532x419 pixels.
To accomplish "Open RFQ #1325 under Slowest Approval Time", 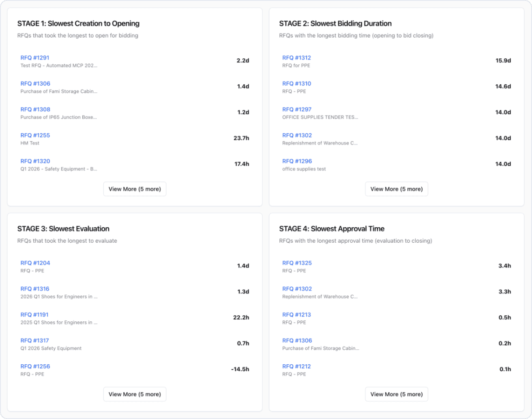I will 296,263.
